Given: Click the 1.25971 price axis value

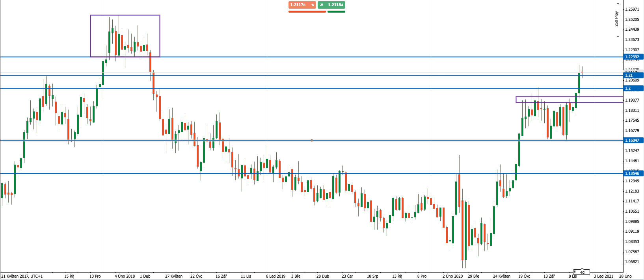Looking at the screenshot, I should [x=632, y=9].
